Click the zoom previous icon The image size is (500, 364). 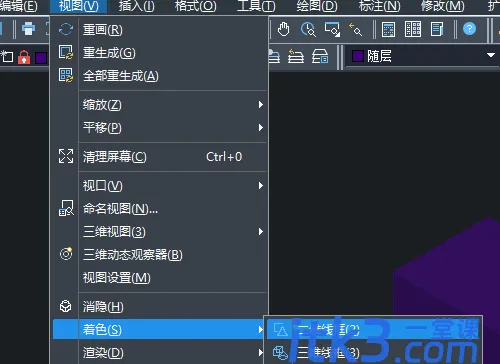click(355, 29)
